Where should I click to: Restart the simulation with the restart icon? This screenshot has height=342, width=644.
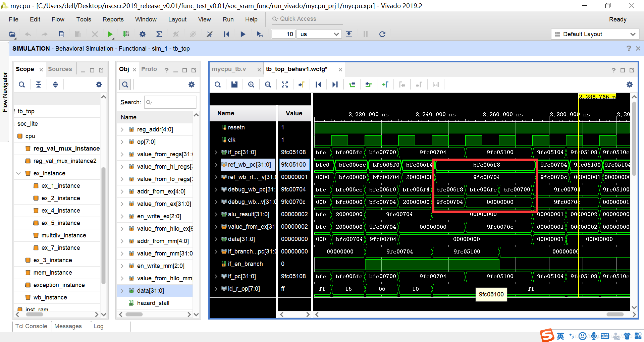pos(226,34)
